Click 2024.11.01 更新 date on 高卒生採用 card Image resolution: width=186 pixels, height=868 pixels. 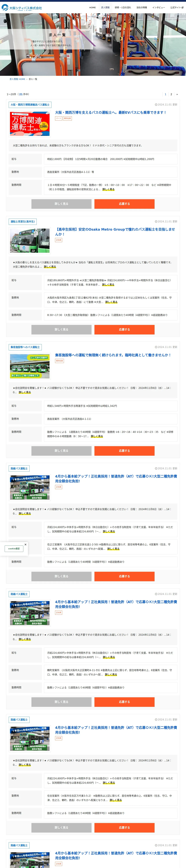click(166, 221)
